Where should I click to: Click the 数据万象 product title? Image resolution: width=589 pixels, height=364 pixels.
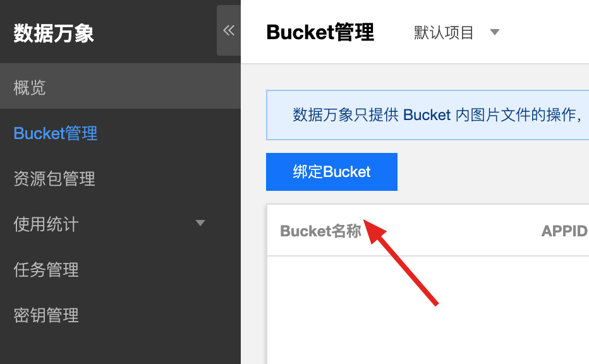coord(54,33)
